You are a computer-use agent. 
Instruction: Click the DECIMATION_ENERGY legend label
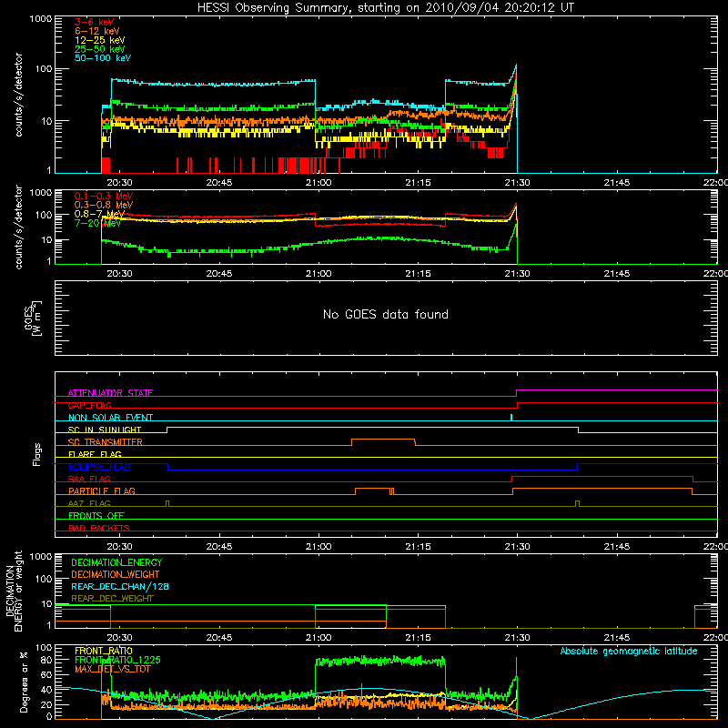[116, 562]
